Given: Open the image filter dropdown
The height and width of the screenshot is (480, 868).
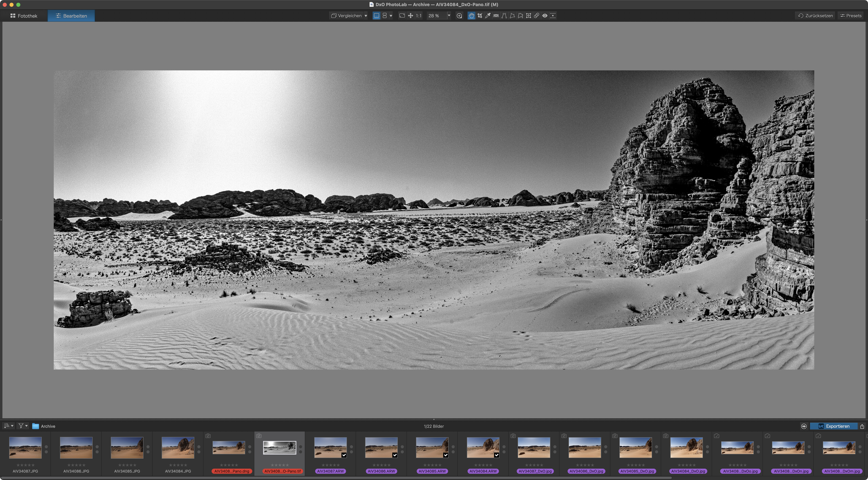Looking at the screenshot, I should 23,426.
